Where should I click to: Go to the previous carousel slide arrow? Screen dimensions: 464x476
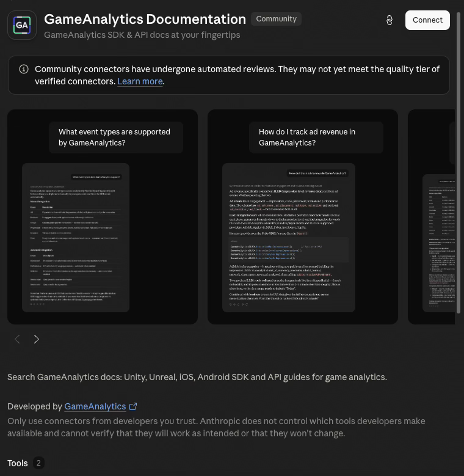coord(17,339)
